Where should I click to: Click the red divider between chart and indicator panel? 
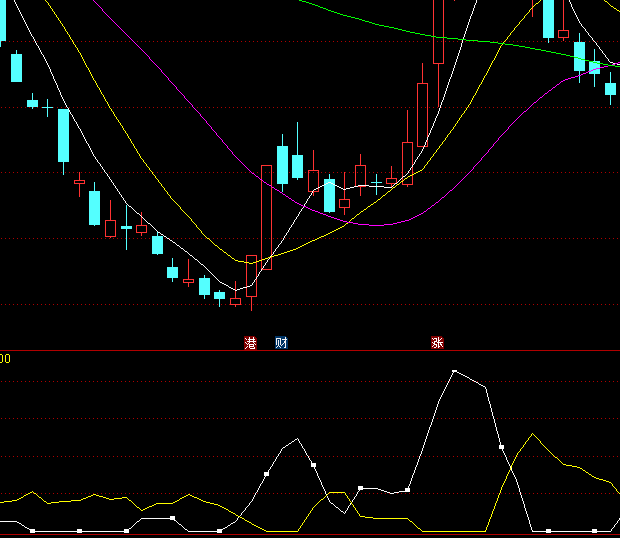tap(310, 351)
